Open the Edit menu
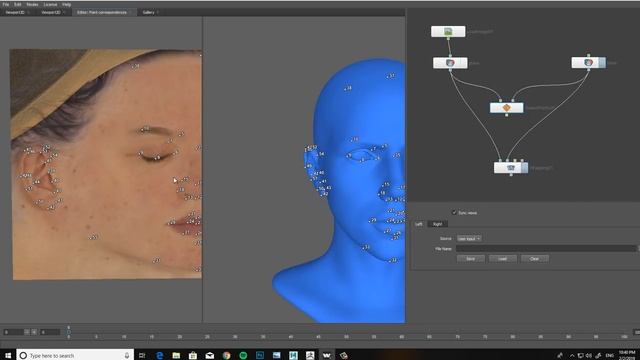Screen dimensions: 640x360 (x=18, y=4)
